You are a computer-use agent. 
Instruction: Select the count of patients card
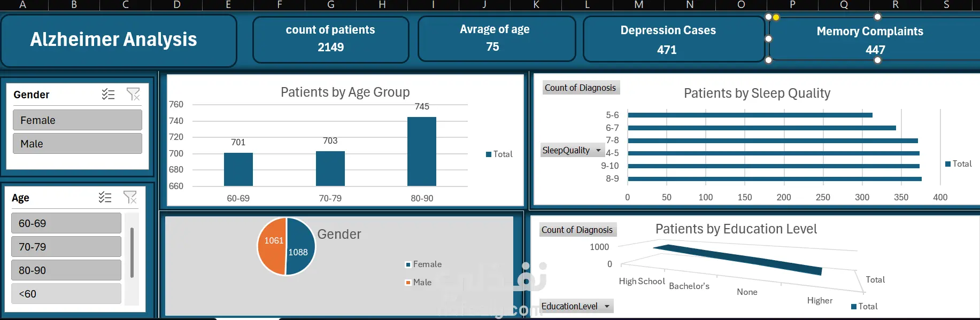(x=331, y=40)
